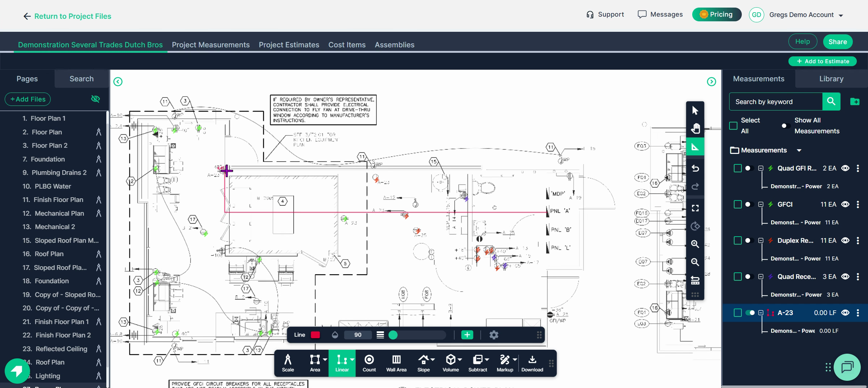Image resolution: width=868 pixels, height=388 pixels.
Task: Toggle Show All Measurements switch
Action: [784, 126]
